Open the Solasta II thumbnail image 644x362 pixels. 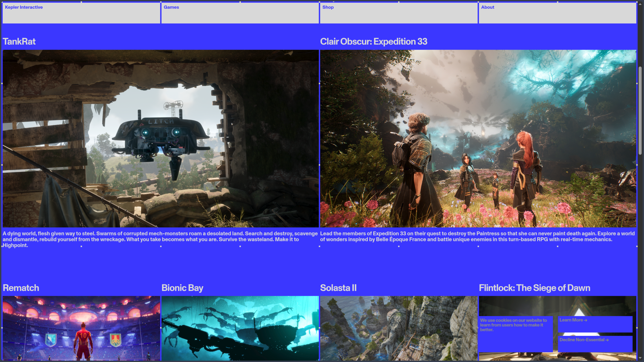click(398, 328)
